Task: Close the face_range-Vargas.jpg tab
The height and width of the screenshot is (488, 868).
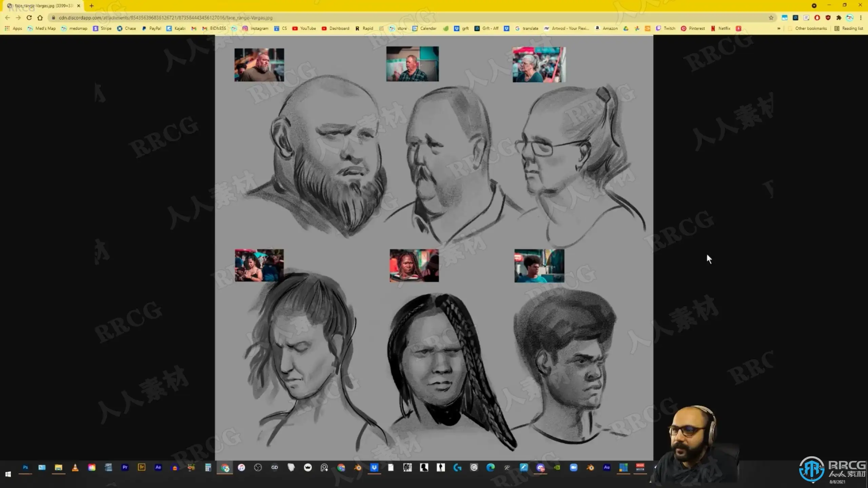Action: coord(79,6)
